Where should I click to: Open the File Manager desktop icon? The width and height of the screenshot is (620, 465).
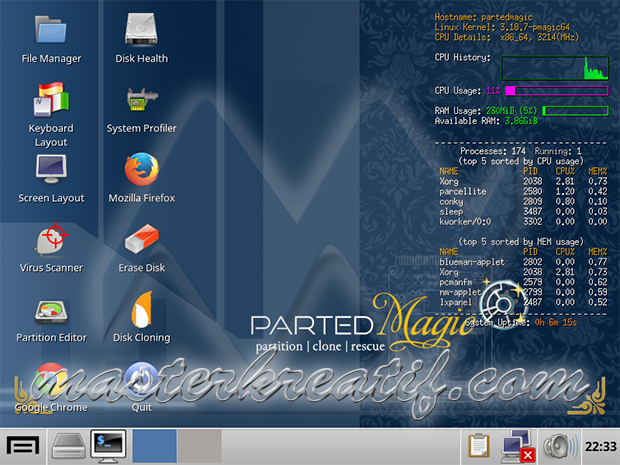[51, 30]
